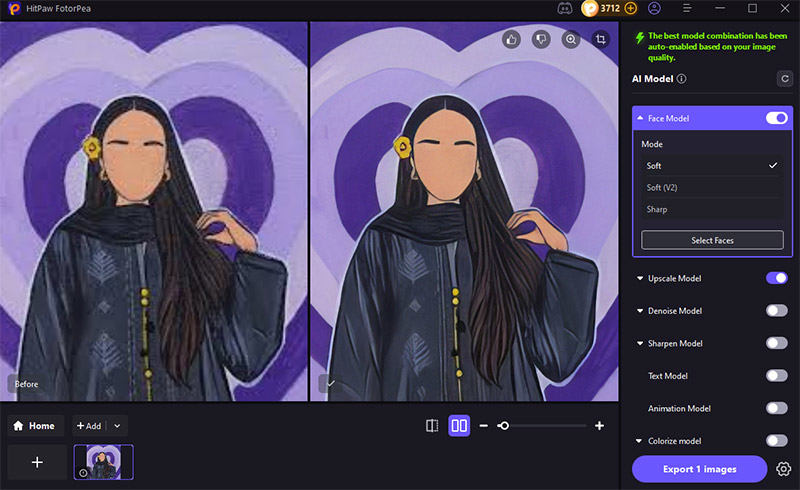Click the thumbs up icon
800x490 pixels.
tap(511, 39)
